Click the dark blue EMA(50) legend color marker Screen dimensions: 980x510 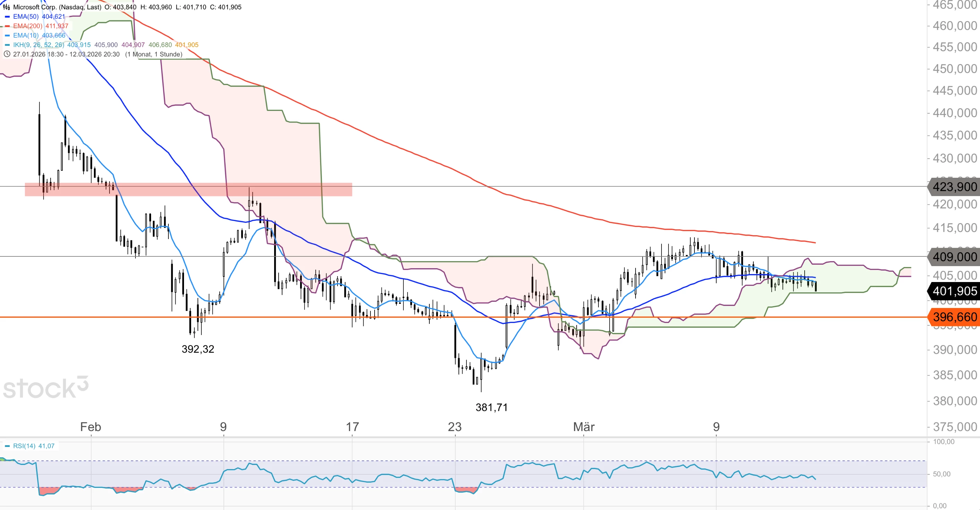(7, 17)
